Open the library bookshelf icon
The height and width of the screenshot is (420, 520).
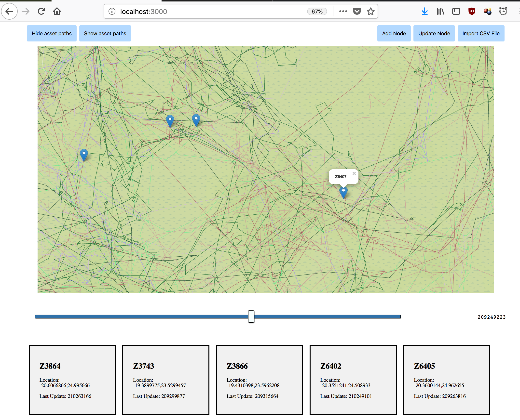click(x=440, y=11)
